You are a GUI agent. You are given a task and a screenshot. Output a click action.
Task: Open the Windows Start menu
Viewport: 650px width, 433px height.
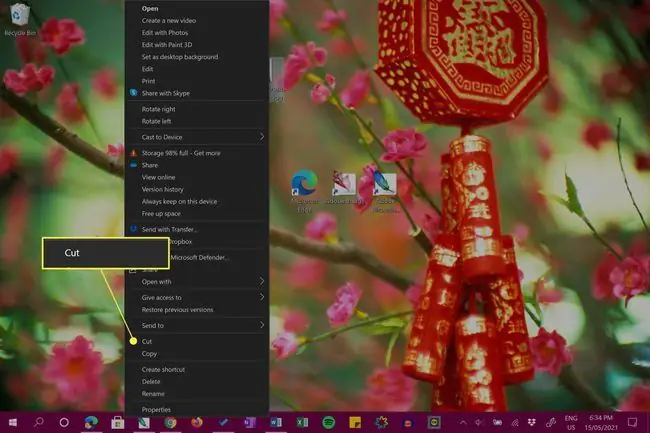pos(12,423)
